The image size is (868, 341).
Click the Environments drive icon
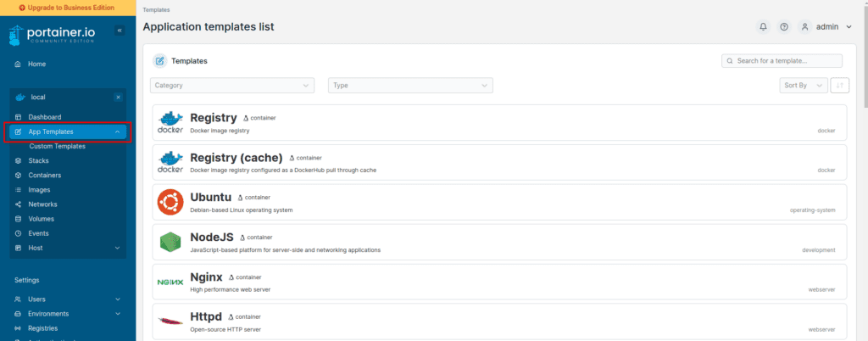pyautogui.click(x=18, y=314)
